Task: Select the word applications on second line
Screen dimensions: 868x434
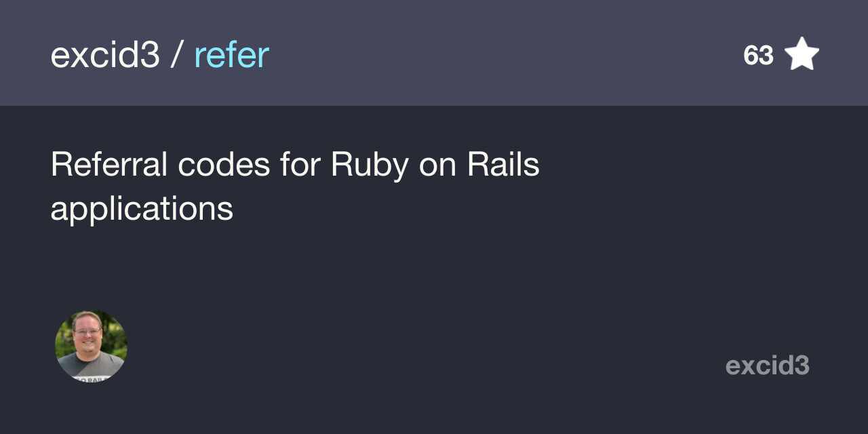Action: point(142,210)
